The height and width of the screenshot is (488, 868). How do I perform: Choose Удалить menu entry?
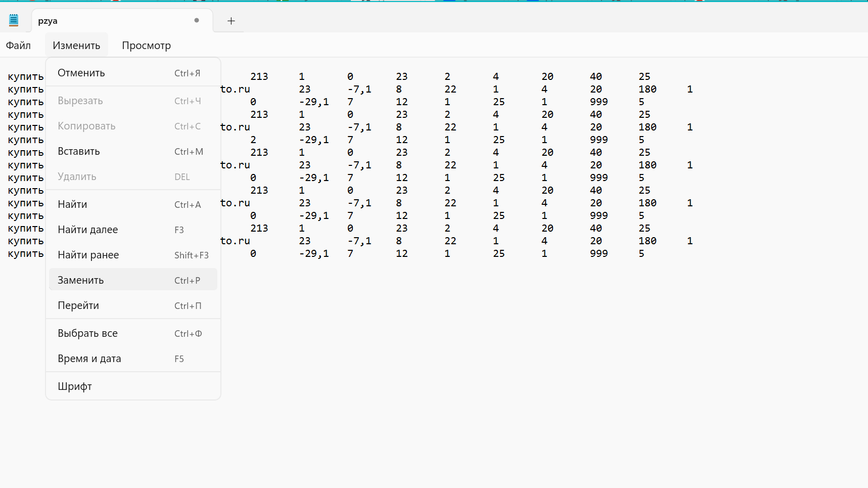pyautogui.click(x=133, y=176)
